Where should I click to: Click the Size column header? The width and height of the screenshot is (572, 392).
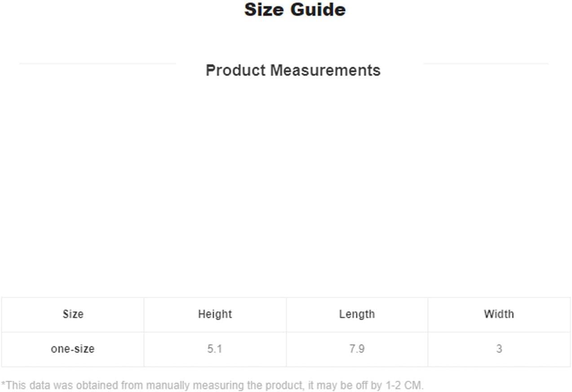coord(73,314)
